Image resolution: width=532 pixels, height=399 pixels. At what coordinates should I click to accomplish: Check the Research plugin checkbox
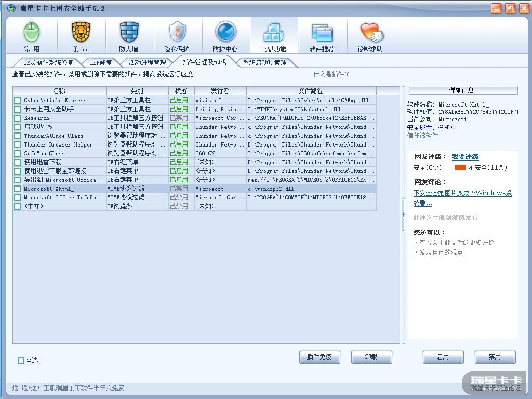pyautogui.click(x=17, y=118)
